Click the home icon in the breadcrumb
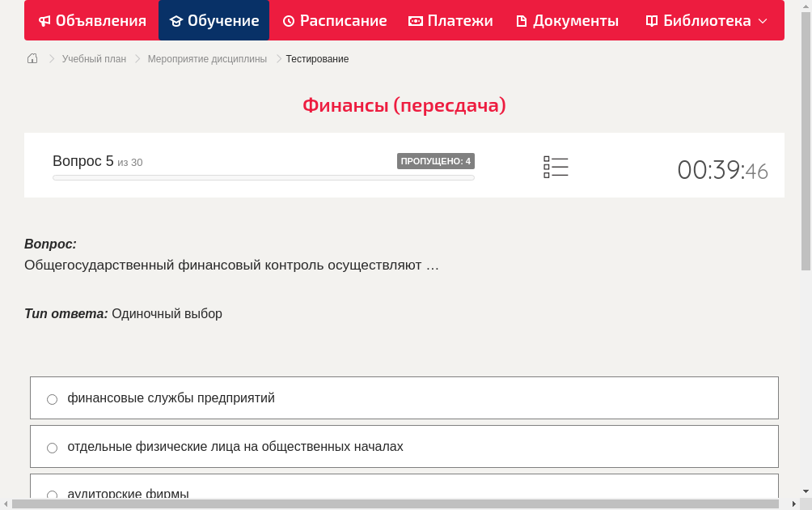Screen dimensions: 812x510 tap(32, 58)
